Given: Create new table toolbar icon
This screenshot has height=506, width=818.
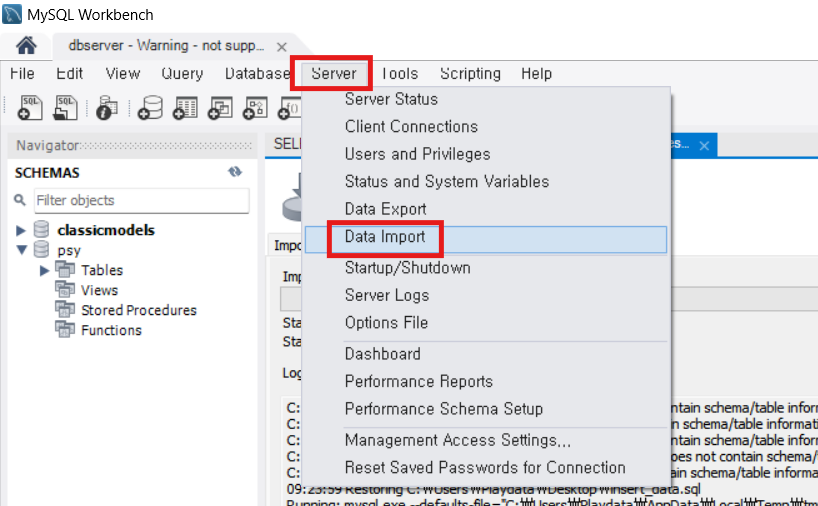Looking at the screenshot, I should coord(185,108).
